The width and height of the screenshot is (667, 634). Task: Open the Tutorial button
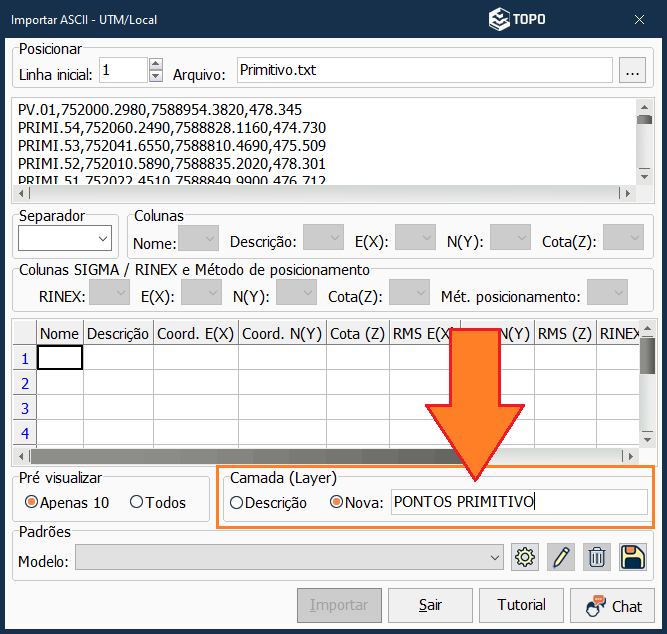point(521,605)
